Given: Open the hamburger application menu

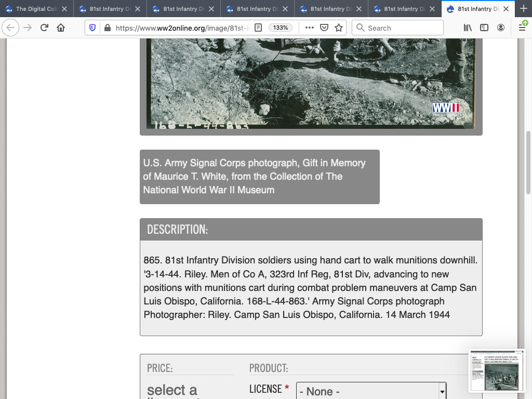Looking at the screenshot, I should click(x=522, y=28).
